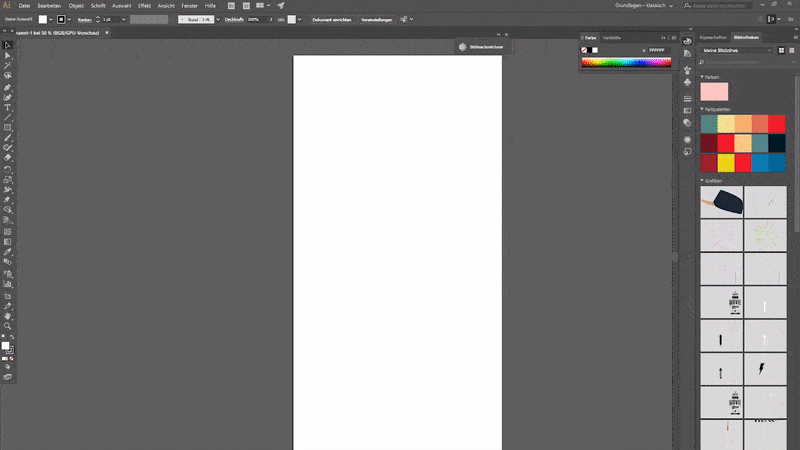The width and height of the screenshot is (800, 450).
Task: Select the Artboard tool
Action: click(8, 296)
